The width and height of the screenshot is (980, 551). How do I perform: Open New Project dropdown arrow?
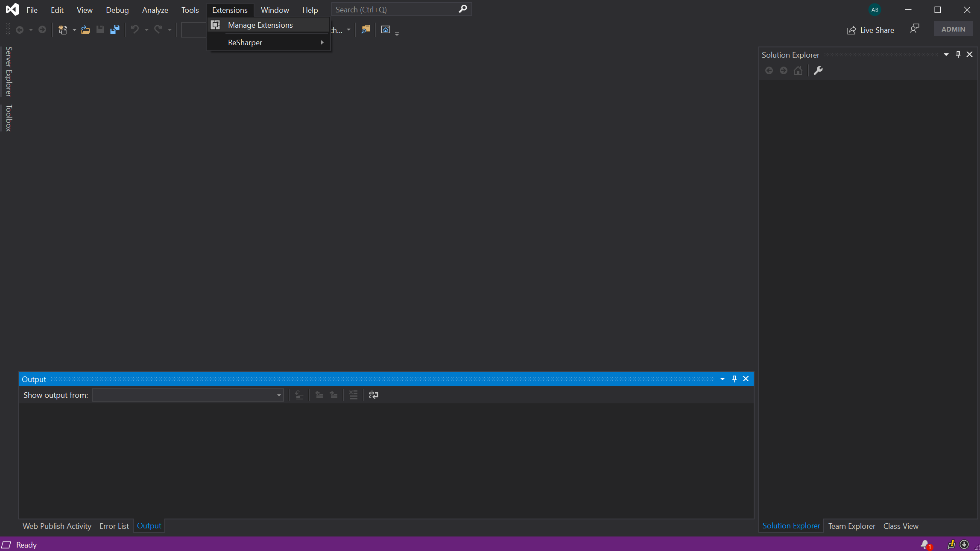74,30
